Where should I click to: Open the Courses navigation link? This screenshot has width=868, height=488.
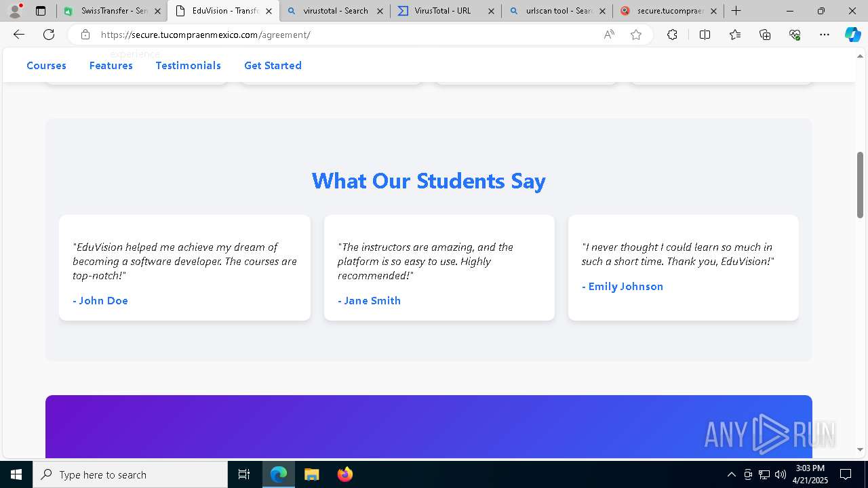click(x=46, y=66)
